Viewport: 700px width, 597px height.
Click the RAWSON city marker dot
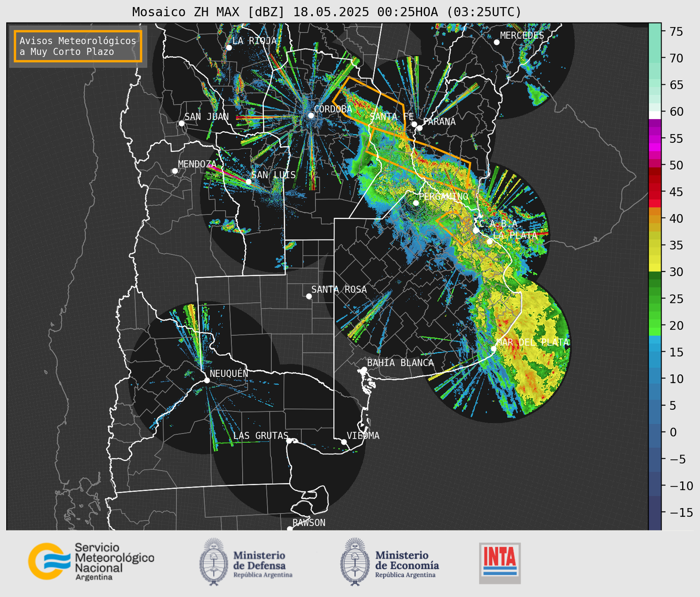point(290,529)
